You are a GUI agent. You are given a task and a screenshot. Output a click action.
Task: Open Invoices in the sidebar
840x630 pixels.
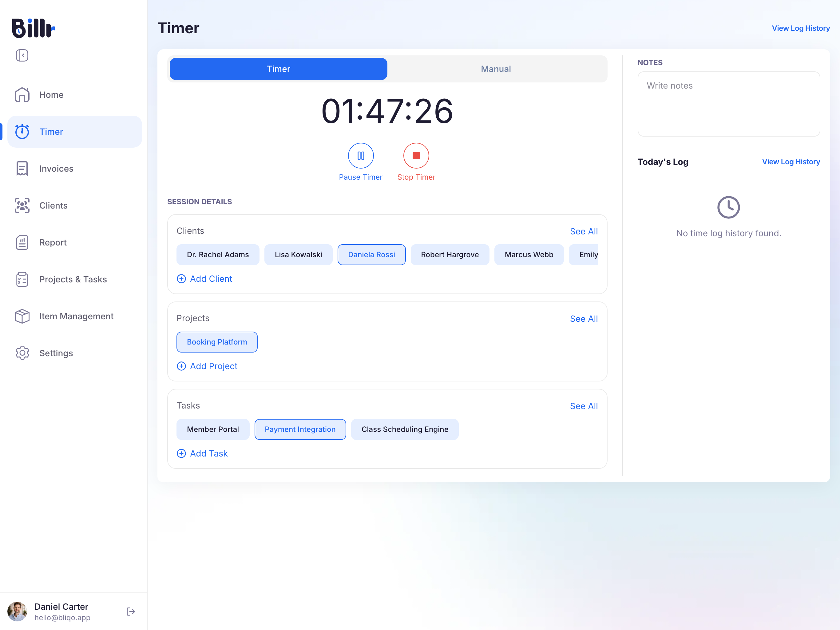[x=75, y=168]
